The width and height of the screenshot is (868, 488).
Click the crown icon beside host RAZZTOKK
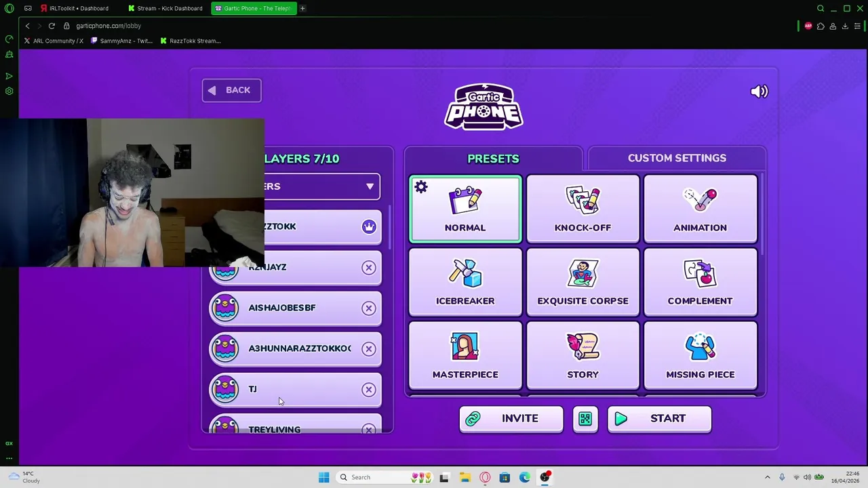369,227
